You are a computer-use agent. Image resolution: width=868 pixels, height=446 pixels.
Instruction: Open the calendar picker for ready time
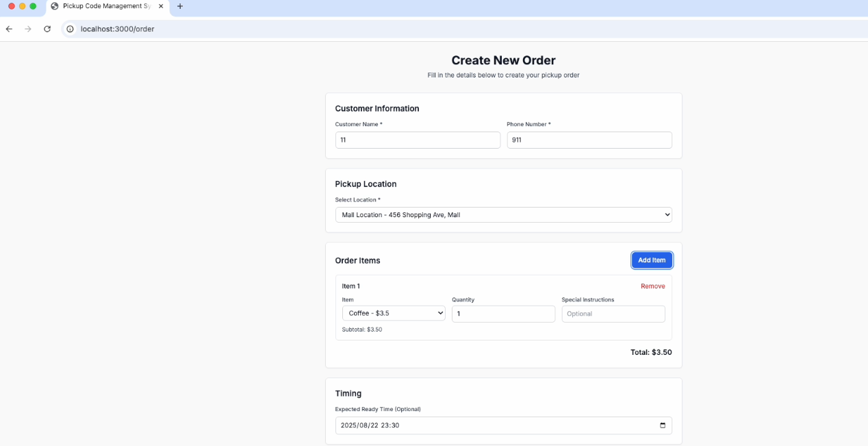(x=662, y=425)
